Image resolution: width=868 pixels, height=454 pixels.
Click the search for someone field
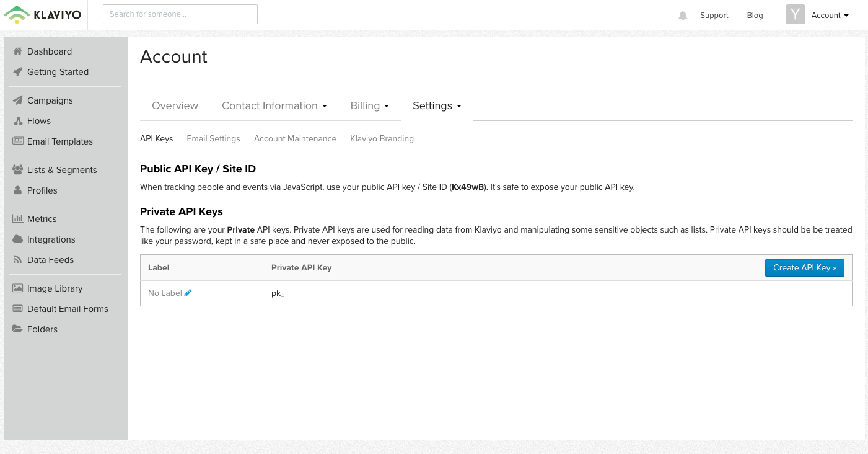coord(180,14)
